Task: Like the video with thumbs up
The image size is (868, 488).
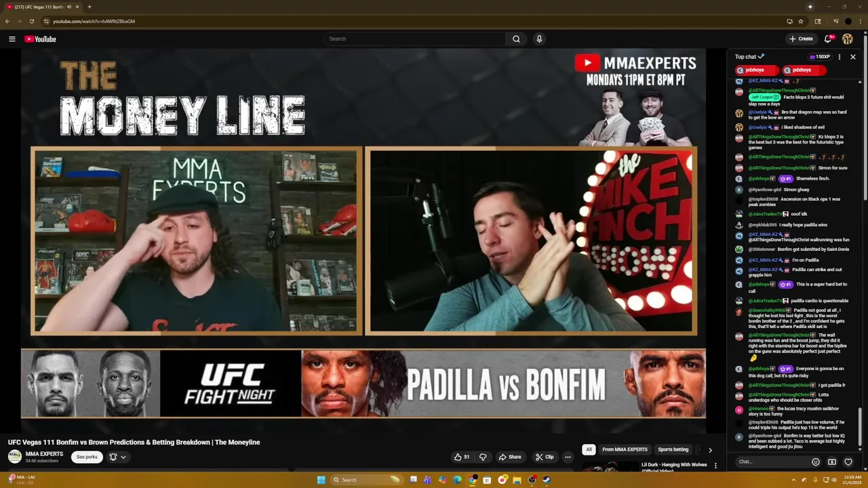Action: point(462,457)
